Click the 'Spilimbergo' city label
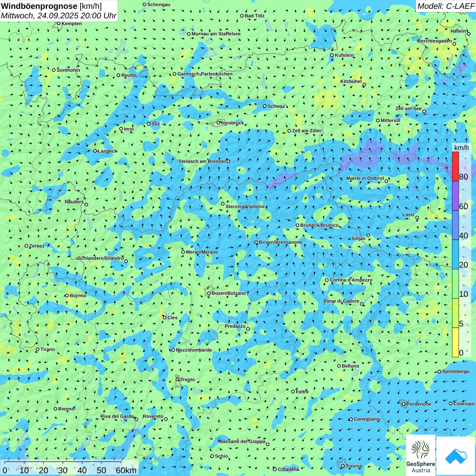Viewport: 476px width, 476px height. coord(456,371)
